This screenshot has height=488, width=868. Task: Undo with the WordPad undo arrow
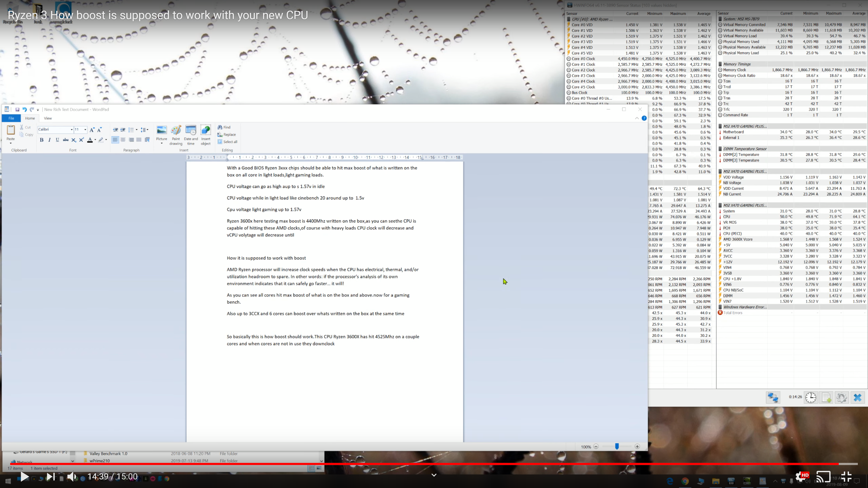click(x=24, y=109)
